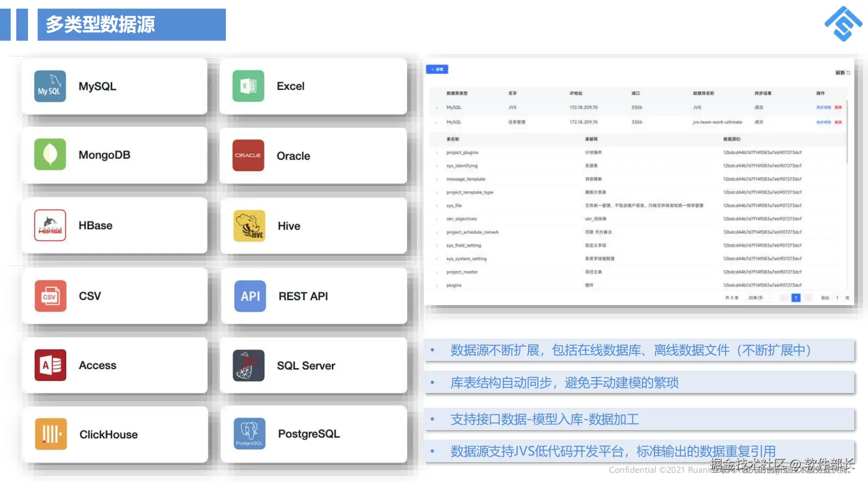Click the 同步结果 column header
Image resolution: width=868 pixels, height=484 pixels.
(x=763, y=94)
